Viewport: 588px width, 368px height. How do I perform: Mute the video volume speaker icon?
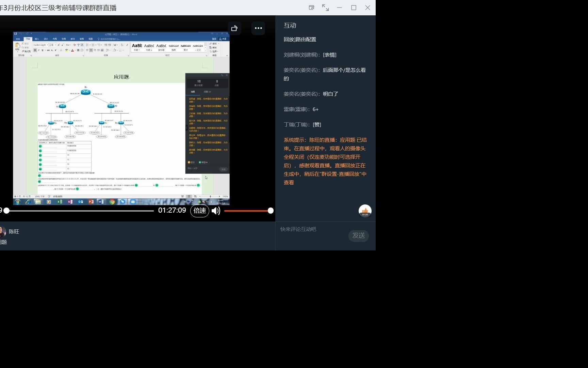pos(216,211)
